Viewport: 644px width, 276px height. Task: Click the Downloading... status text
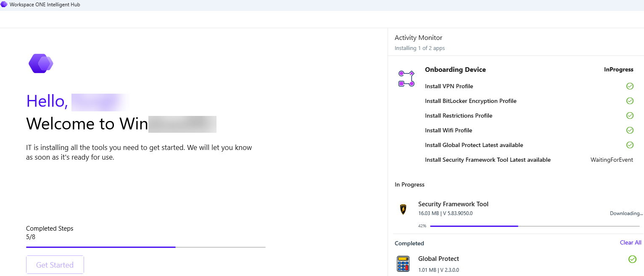pos(626,213)
